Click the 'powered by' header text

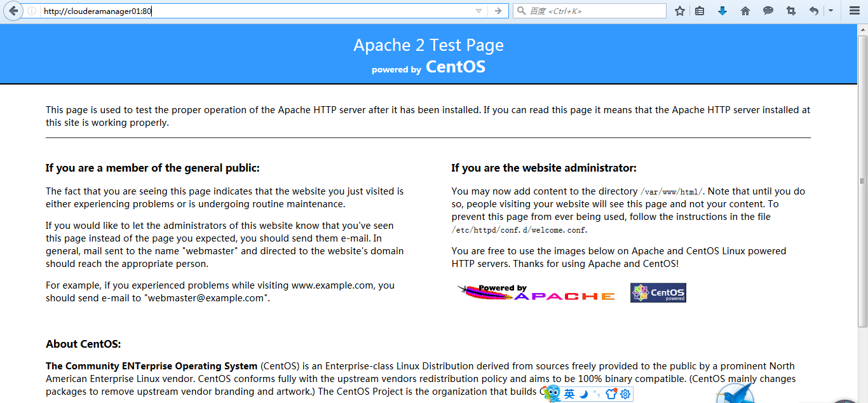(x=397, y=70)
